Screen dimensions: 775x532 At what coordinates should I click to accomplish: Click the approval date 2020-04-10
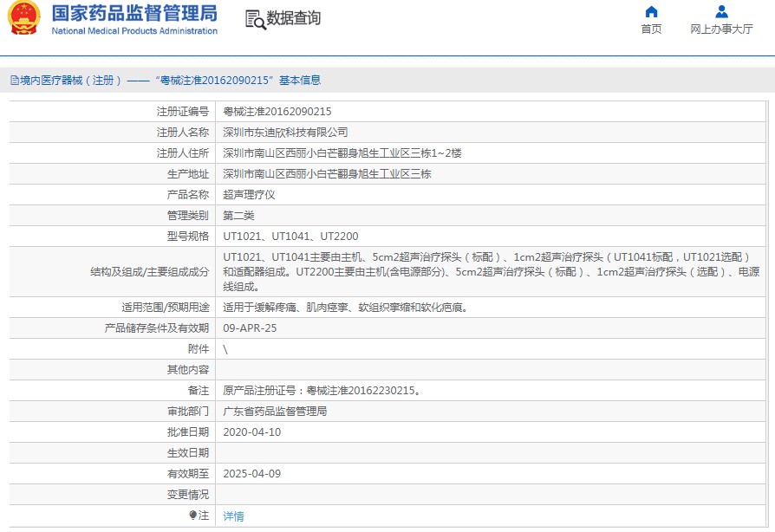pyautogui.click(x=251, y=432)
